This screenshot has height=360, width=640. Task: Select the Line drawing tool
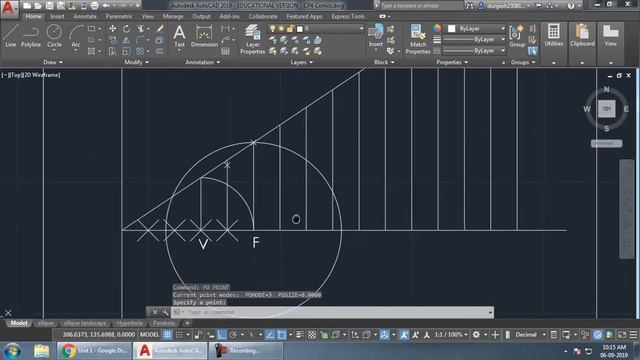click(x=10, y=36)
